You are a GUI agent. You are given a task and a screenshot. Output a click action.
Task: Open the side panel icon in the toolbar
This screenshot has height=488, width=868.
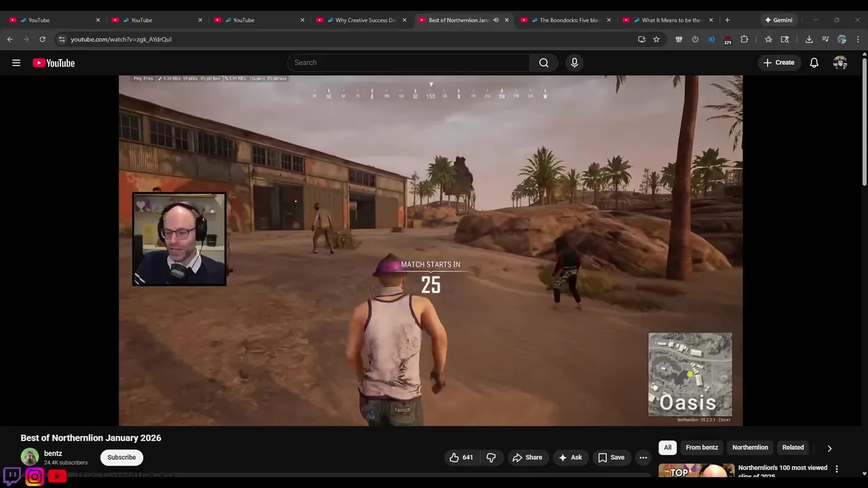tap(785, 39)
